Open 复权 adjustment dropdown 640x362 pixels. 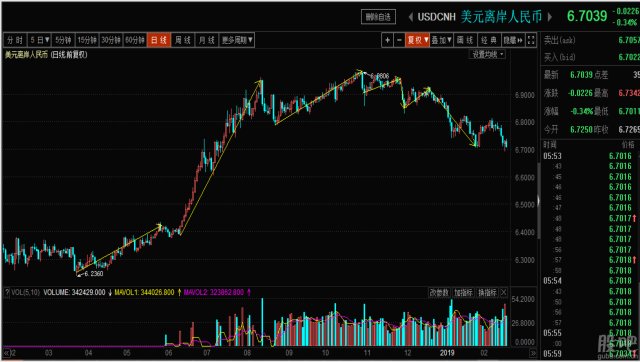[x=418, y=40]
